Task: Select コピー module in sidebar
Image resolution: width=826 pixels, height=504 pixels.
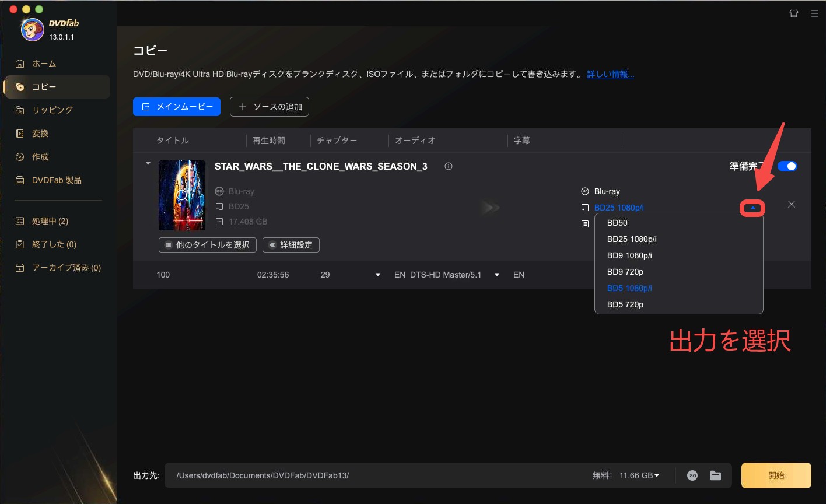Action: [57, 87]
